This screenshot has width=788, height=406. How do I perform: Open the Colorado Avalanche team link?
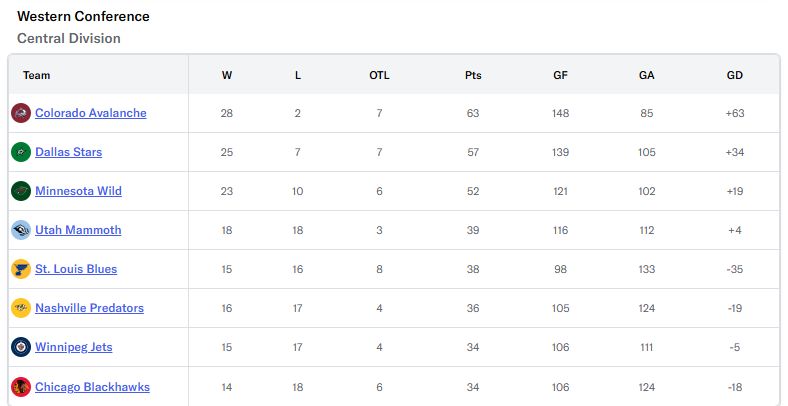[x=91, y=113]
